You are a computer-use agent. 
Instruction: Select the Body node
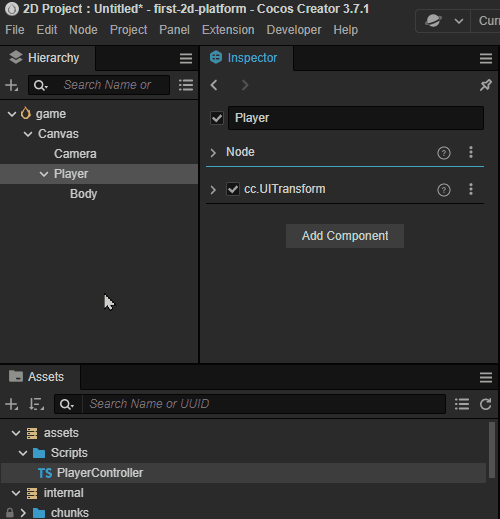click(83, 194)
